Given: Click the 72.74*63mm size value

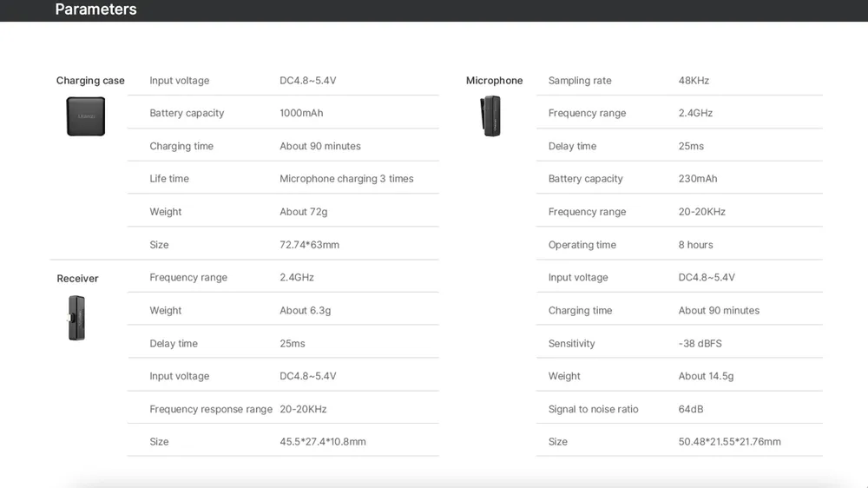Looking at the screenshot, I should pos(309,245).
